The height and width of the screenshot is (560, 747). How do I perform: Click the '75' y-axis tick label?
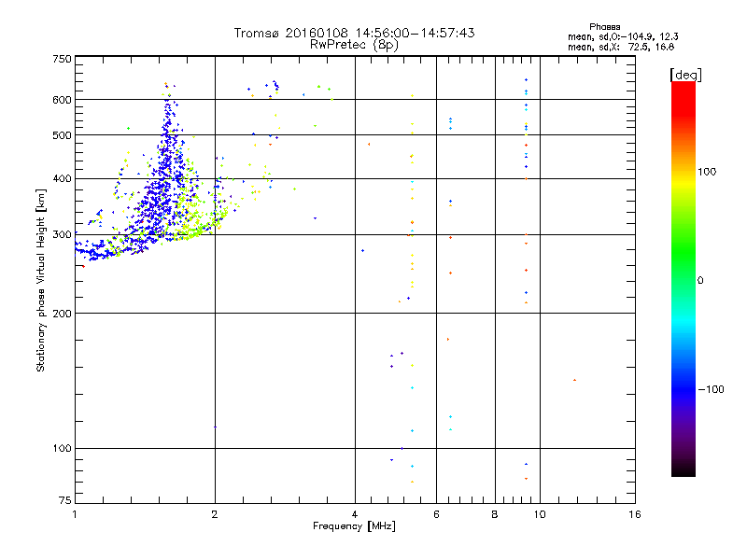[65, 500]
